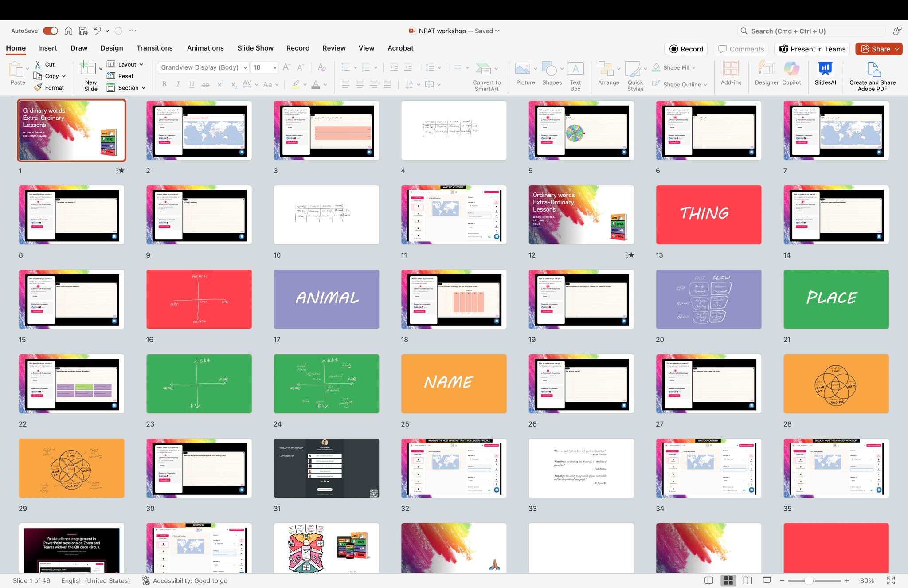Click the Present in Teams button

coord(812,49)
